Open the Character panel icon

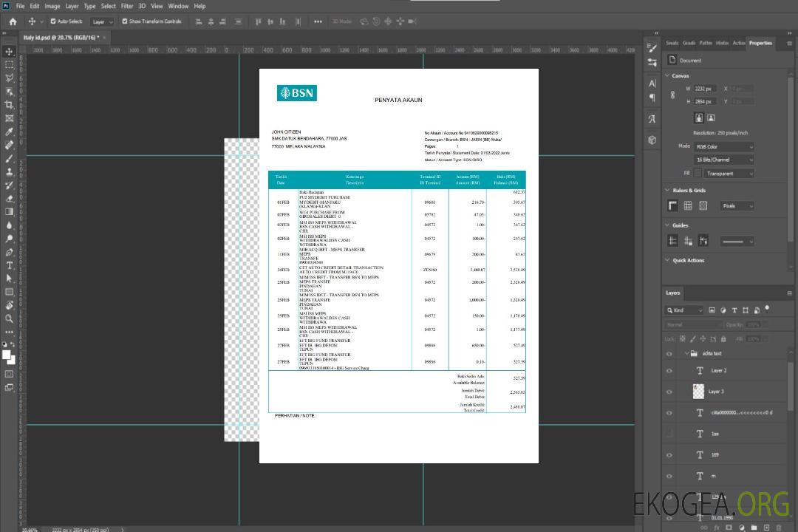click(652, 83)
